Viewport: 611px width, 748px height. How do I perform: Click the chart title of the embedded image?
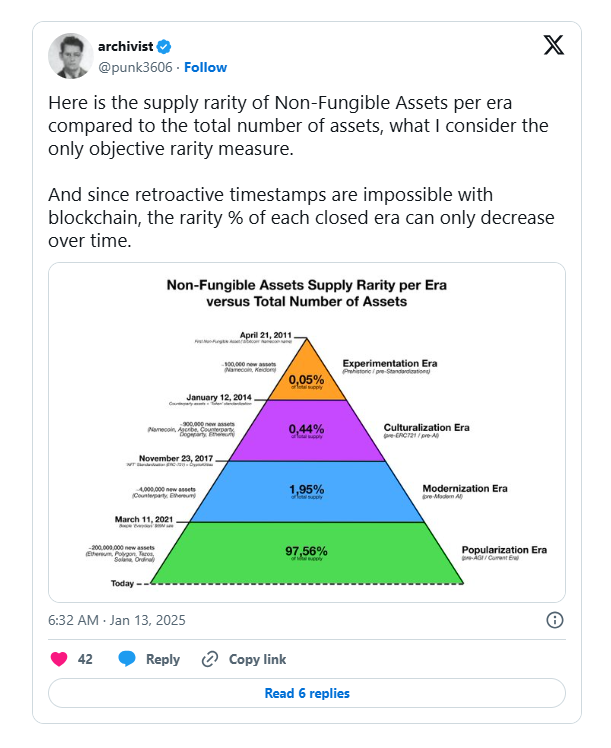pyautogui.click(x=307, y=293)
